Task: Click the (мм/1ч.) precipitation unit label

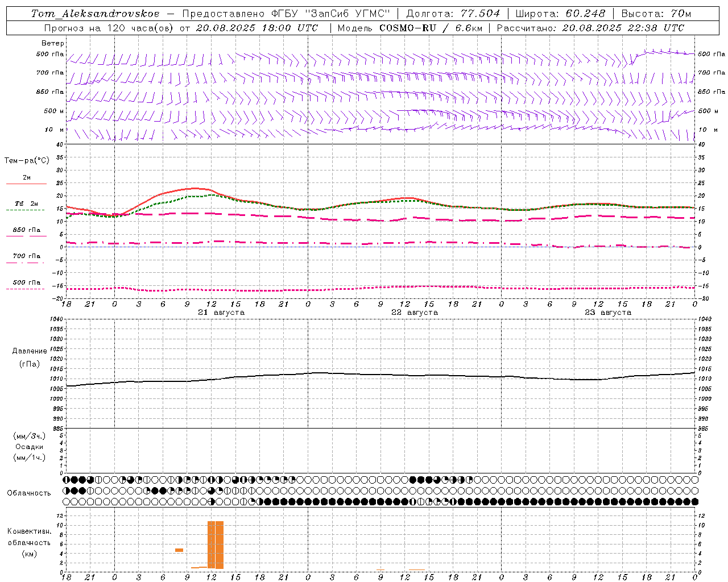Action: click(x=30, y=458)
